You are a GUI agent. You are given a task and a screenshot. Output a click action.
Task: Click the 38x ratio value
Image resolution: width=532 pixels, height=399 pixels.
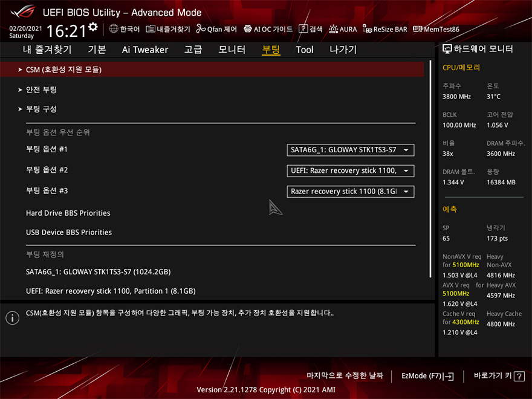tap(447, 154)
